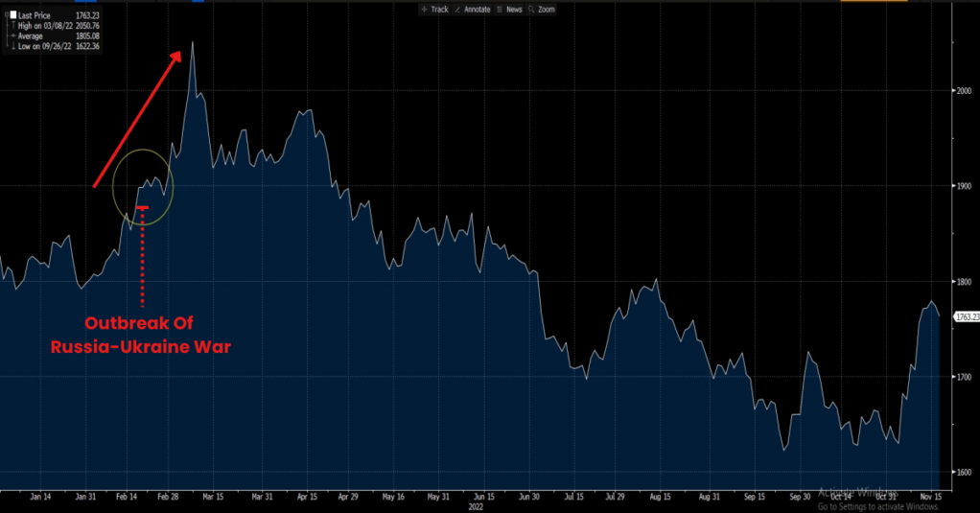Click the Jun 30 date on time axis
Screen dimensions: 980x513
click(528, 497)
